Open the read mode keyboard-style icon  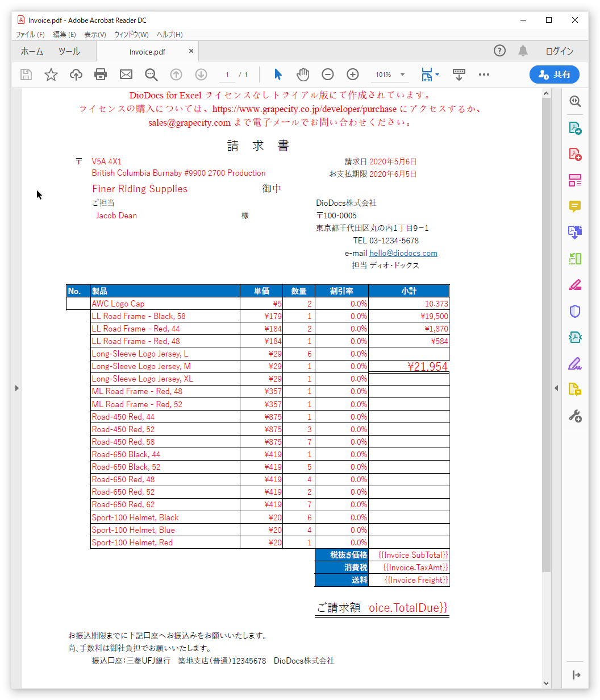[459, 74]
